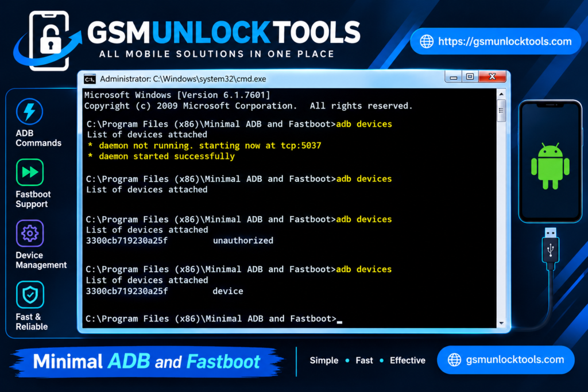588x392 pixels.
Task: Click the 'device' status text in the console
Action: pos(227,291)
